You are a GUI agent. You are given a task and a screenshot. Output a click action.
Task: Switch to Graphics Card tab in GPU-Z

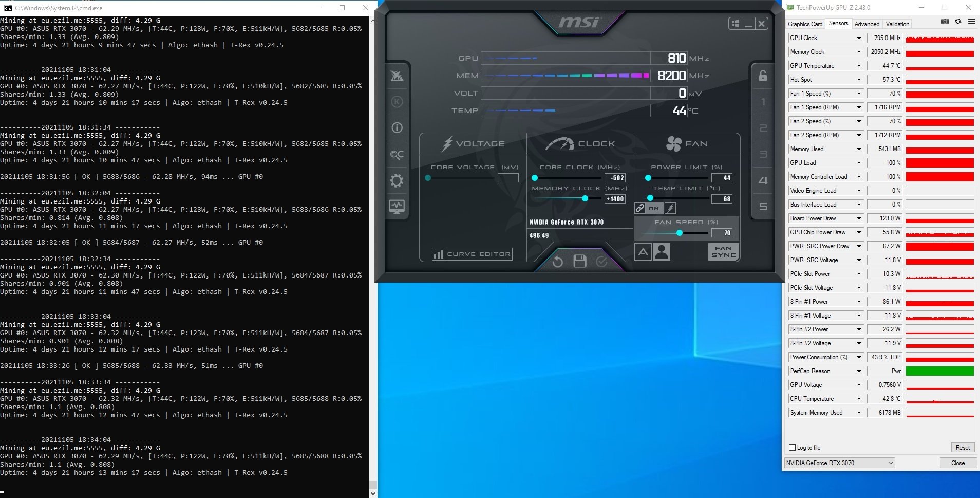click(805, 24)
